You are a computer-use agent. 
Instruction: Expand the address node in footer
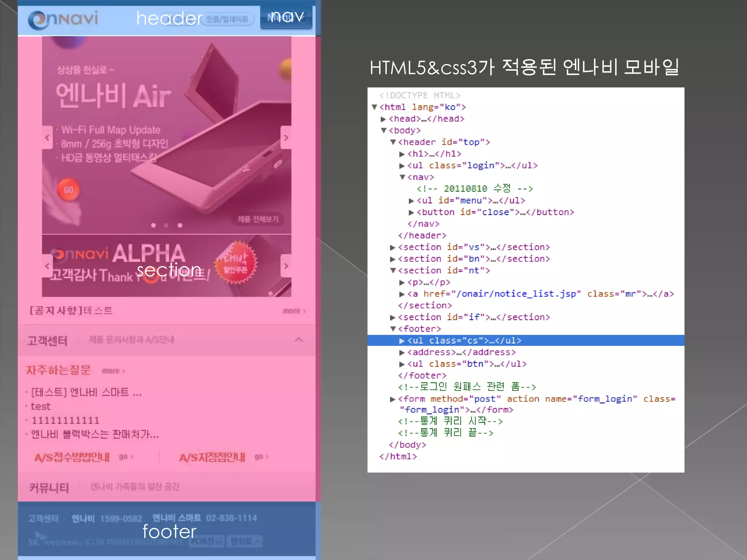402,353
